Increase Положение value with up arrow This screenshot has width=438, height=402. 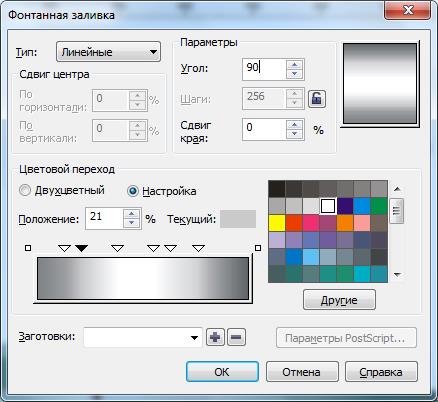point(132,214)
